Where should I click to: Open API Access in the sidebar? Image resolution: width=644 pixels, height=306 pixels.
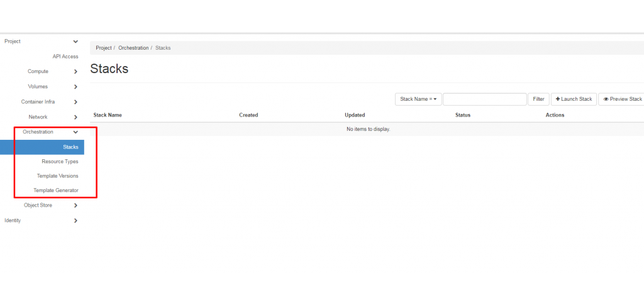[65, 57]
